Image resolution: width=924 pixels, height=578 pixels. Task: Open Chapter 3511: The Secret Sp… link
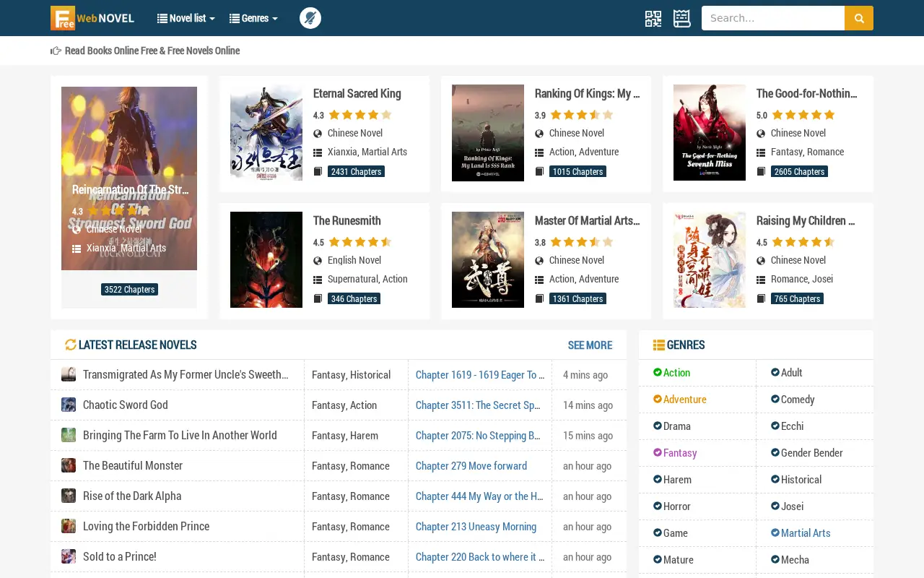tap(478, 405)
